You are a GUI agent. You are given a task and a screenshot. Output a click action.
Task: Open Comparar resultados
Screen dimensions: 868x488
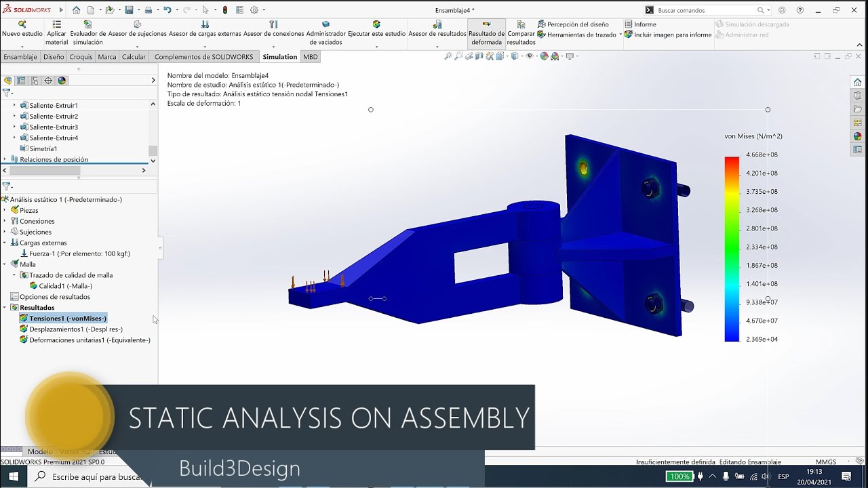521,33
